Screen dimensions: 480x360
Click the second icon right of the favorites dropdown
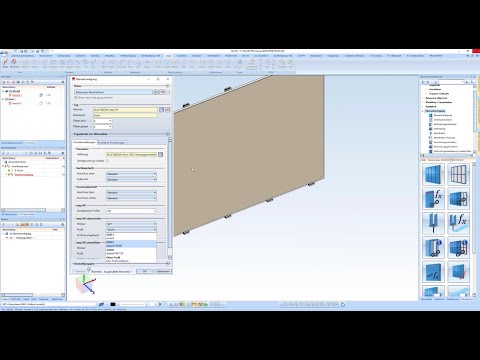pos(162,92)
